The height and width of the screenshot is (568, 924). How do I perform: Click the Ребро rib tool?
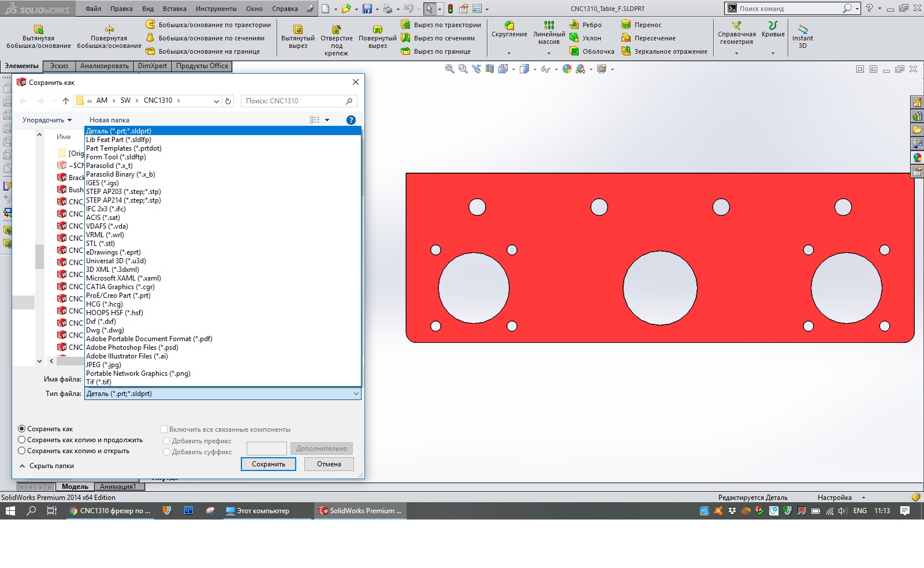coord(586,25)
